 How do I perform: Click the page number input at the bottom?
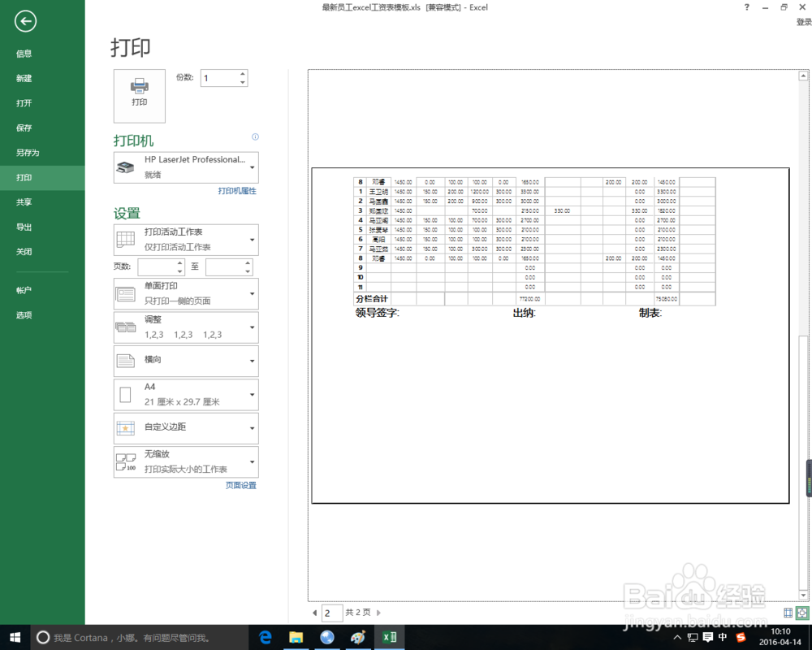coord(330,612)
